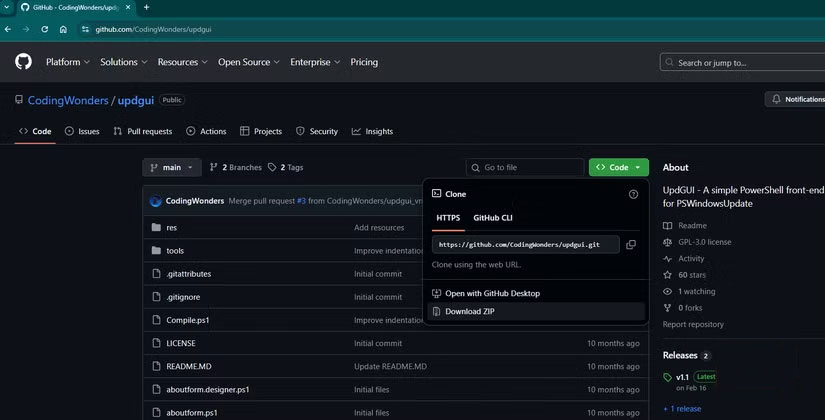Open a new browser tab
The image size is (825, 420).
[146, 7]
